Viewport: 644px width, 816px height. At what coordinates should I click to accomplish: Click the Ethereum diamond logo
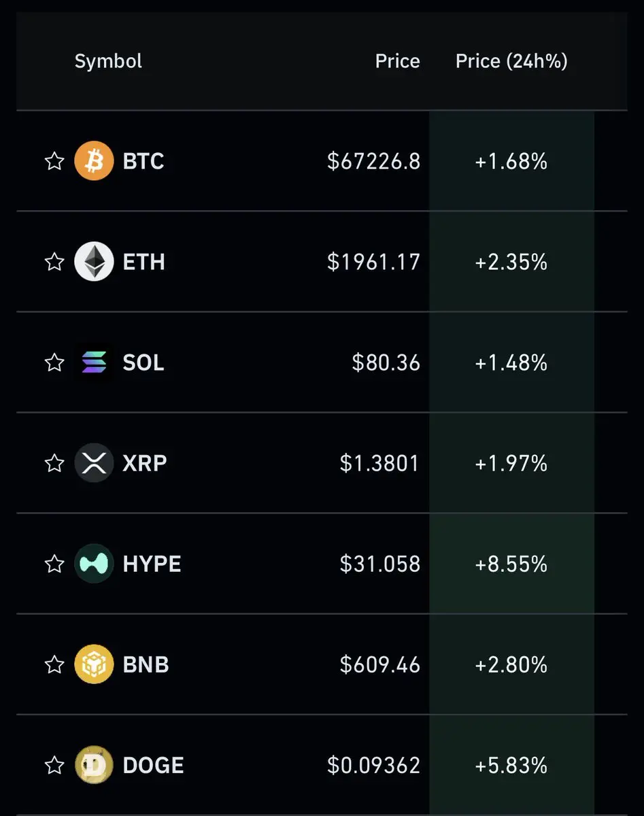coord(94,262)
